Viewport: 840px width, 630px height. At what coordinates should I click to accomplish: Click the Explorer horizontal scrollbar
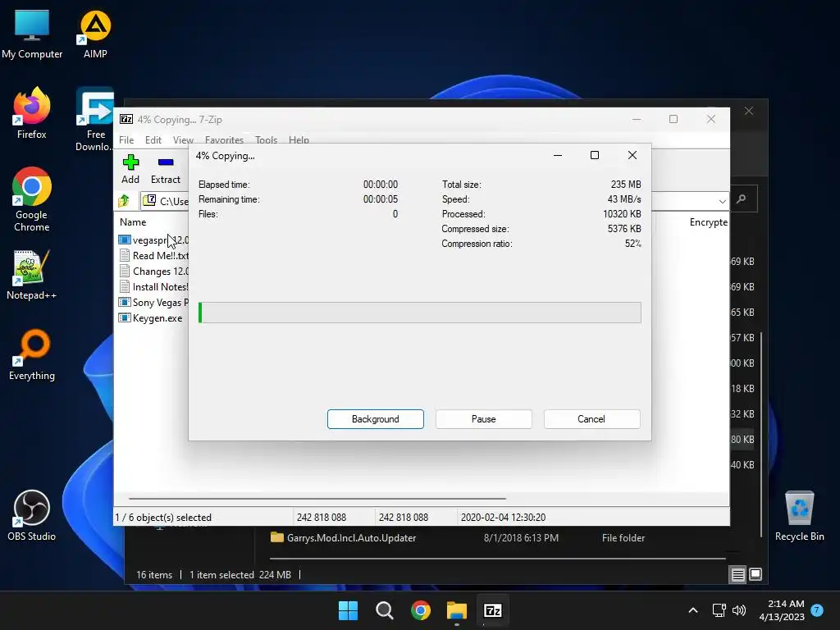(x=497, y=558)
